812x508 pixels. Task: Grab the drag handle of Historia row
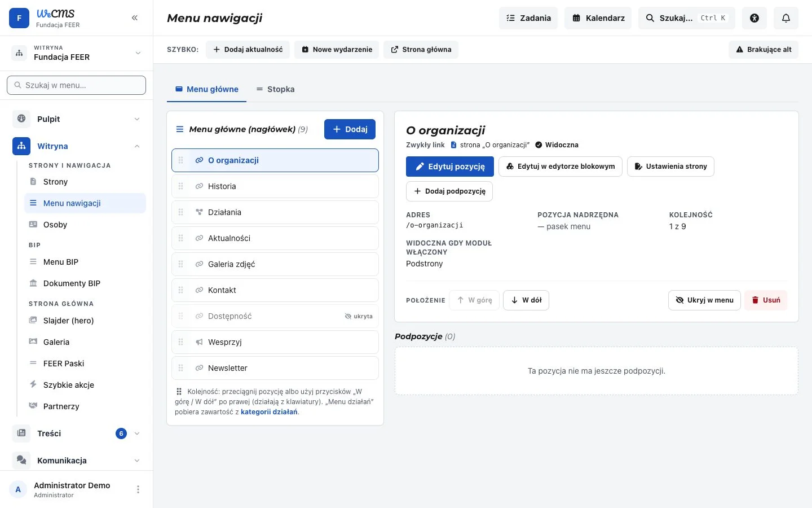tap(181, 186)
